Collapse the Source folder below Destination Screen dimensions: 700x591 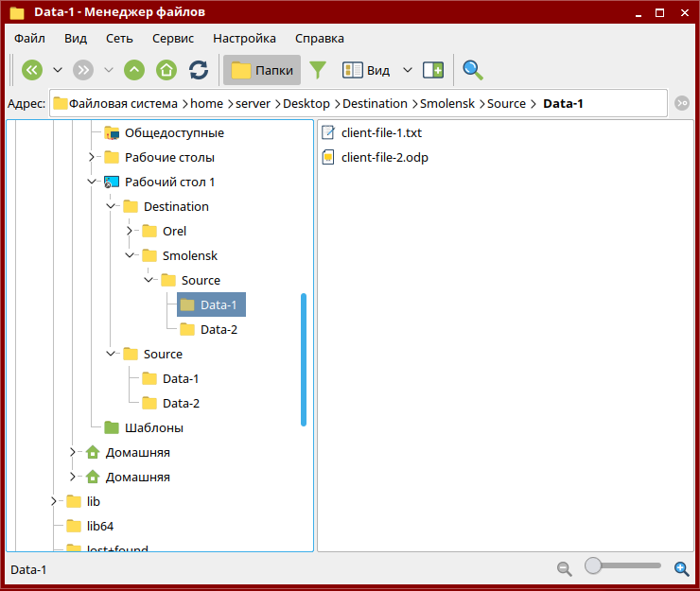pos(111,354)
